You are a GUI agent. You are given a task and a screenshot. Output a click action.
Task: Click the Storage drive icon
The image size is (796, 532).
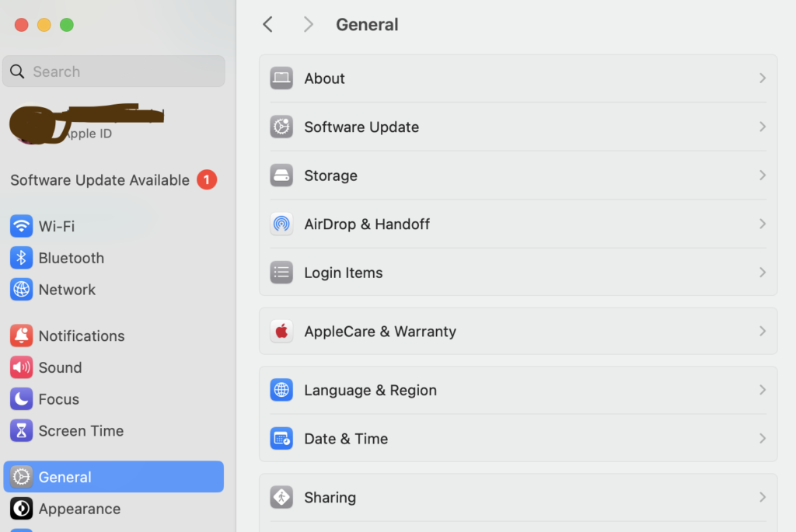pos(281,176)
